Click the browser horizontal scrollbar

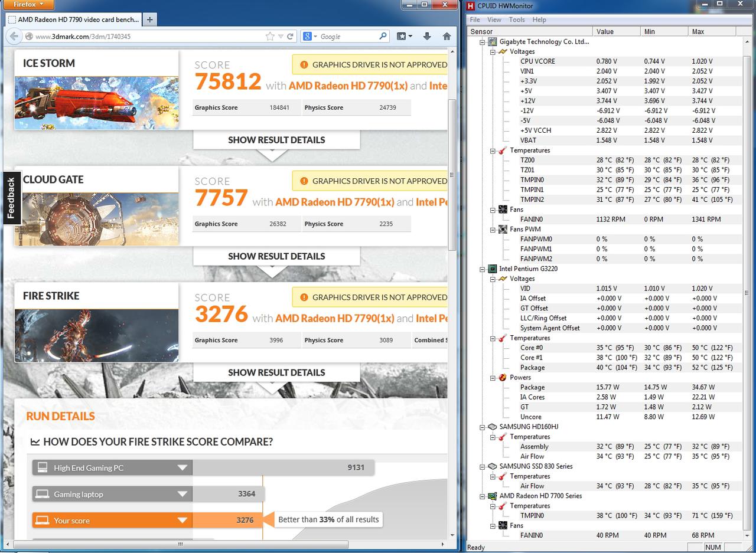pyautogui.click(x=180, y=544)
